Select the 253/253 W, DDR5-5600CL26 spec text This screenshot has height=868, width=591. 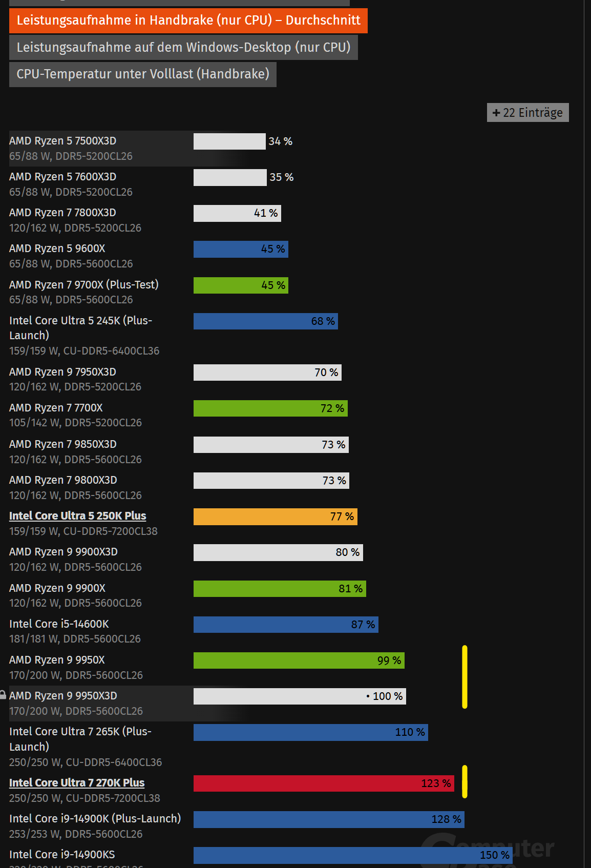[x=76, y=834]
